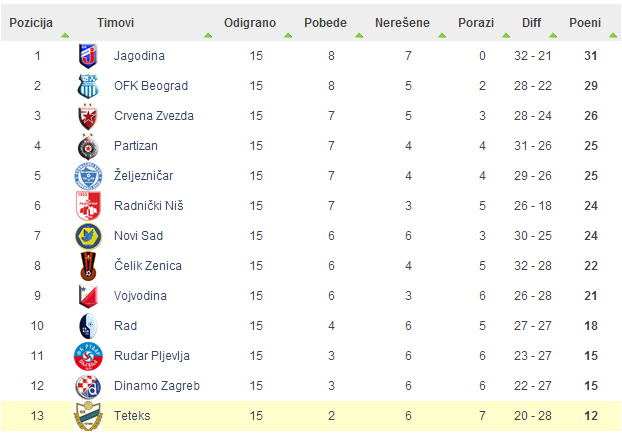
Task: Click the Novi Sad club crest
Action: tap(88, 236)
